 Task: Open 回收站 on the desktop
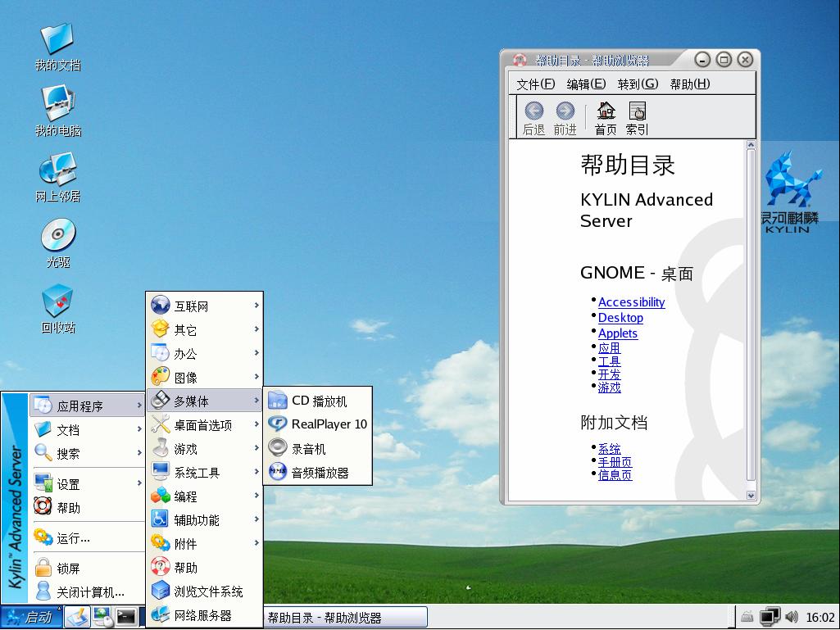point(56,305)
